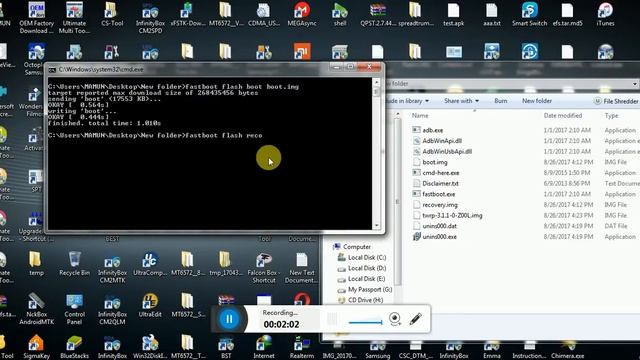Image resolution: width=640 pixels, height=360 pixels.
Task: Pause the screen recording
Action: pos(229,319)
